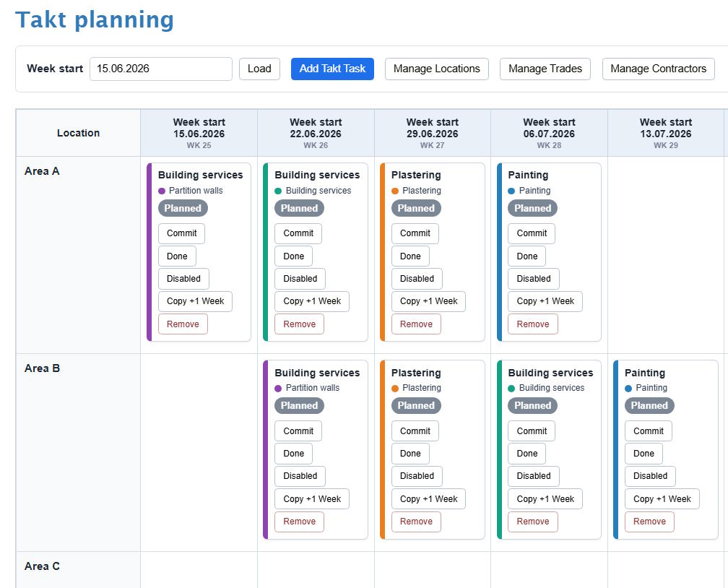Mark Area B Plastering task Done
Viewport: 728px width, 588px height.
tap(410, 454)
